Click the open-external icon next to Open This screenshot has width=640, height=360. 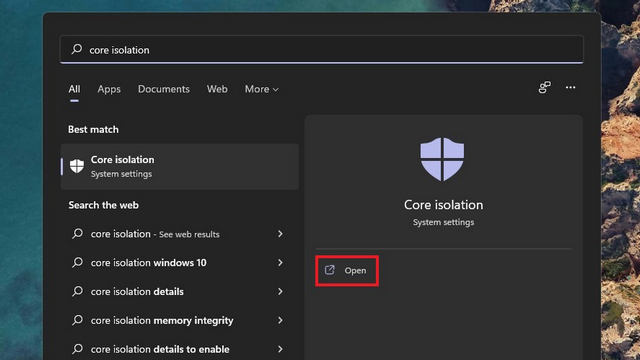(x=329, y=270)
